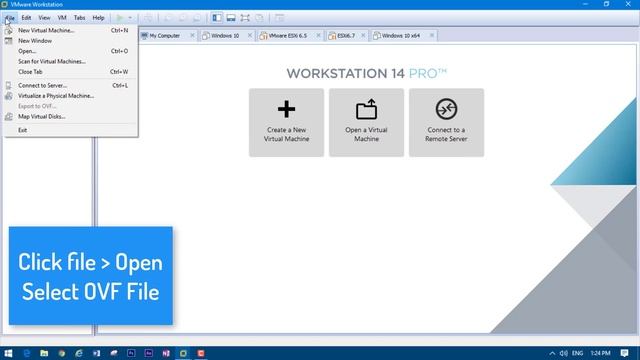Image resolution: width=640 pixels, height=360 pixels.
Task: Click the Unity mode toolbar icon
Action: (259, 18)
